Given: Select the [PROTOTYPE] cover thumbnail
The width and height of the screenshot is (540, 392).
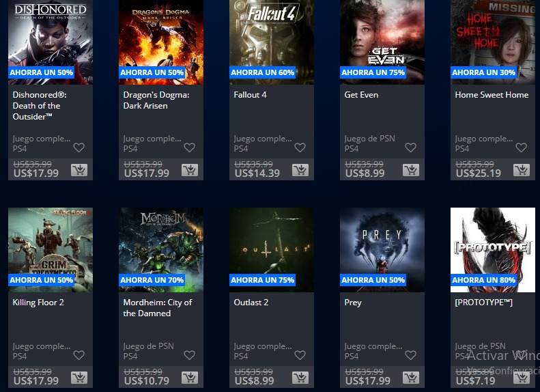Looking at the screenshot, I should pyautogui.click(x=493, y=250).
